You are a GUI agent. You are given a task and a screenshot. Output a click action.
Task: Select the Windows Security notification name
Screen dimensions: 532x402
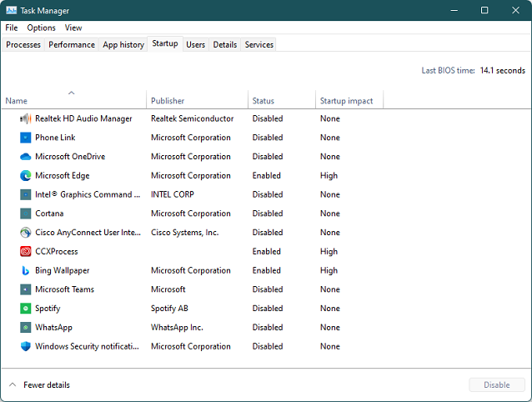pyautogui.click(x=87, y=346)
